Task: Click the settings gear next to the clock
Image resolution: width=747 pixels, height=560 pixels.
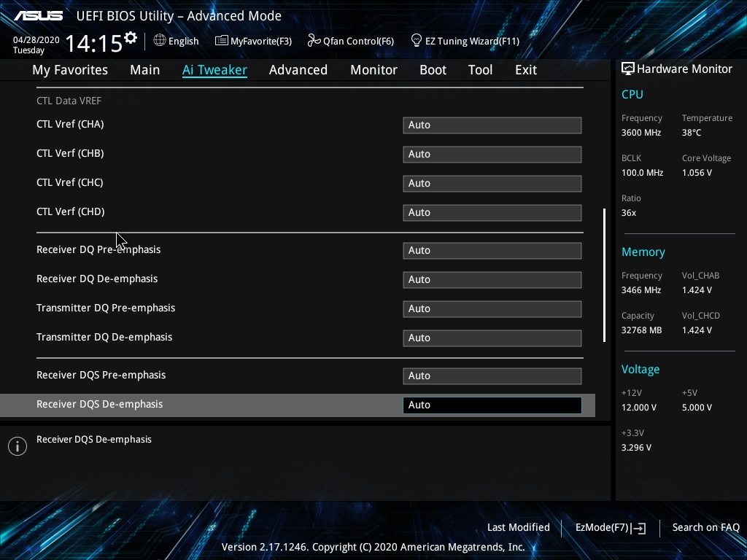Action: [x=131, y=38]
